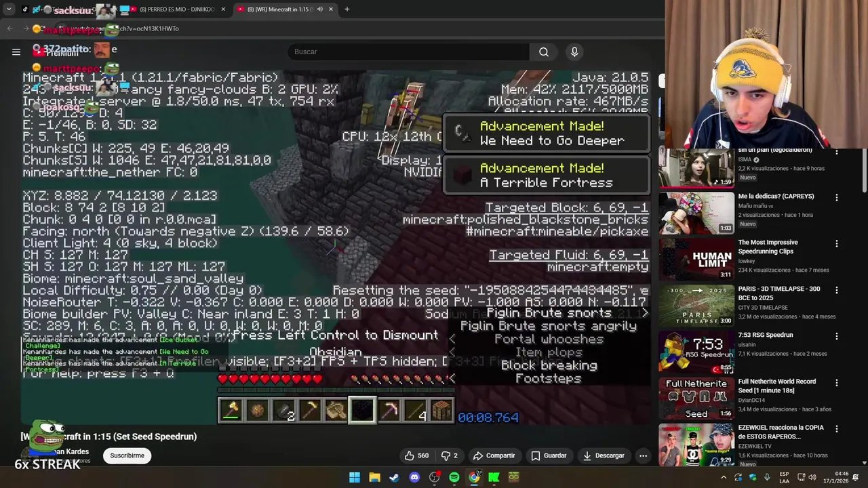Save the video with Guardar
Image resolution: width=868 pixels, height=488 pixels.
[x=549, y=455]
